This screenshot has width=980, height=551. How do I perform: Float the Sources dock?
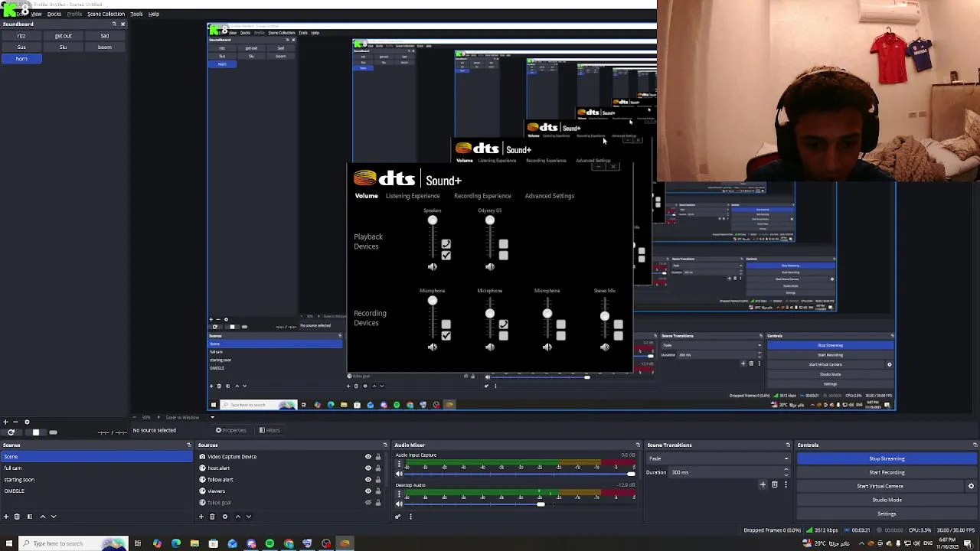[x=385, y=445]
